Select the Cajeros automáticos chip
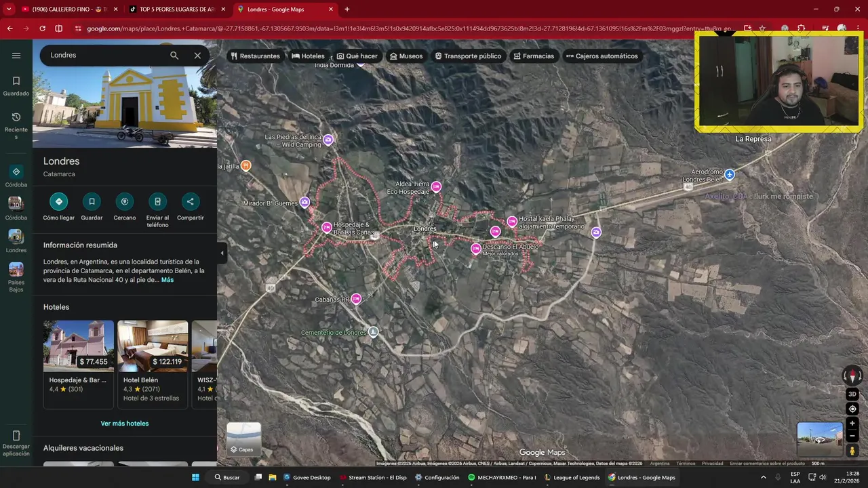868x488 pixels. coord(601,56)
